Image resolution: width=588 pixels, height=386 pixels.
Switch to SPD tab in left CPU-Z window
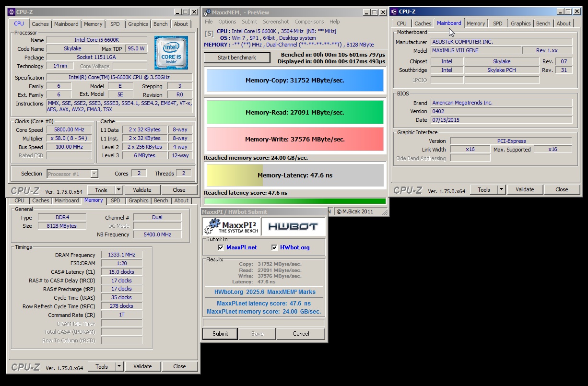coord(115,24)
